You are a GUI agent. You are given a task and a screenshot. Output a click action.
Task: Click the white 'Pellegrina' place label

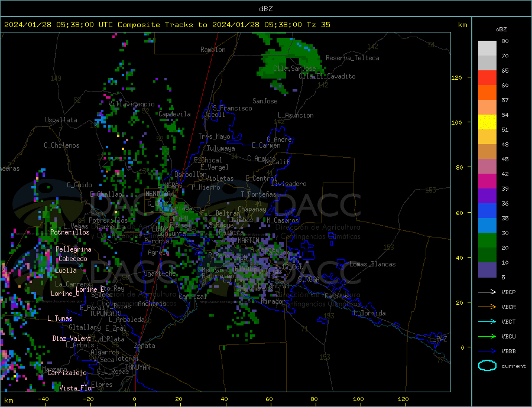(x=74, y=250)
